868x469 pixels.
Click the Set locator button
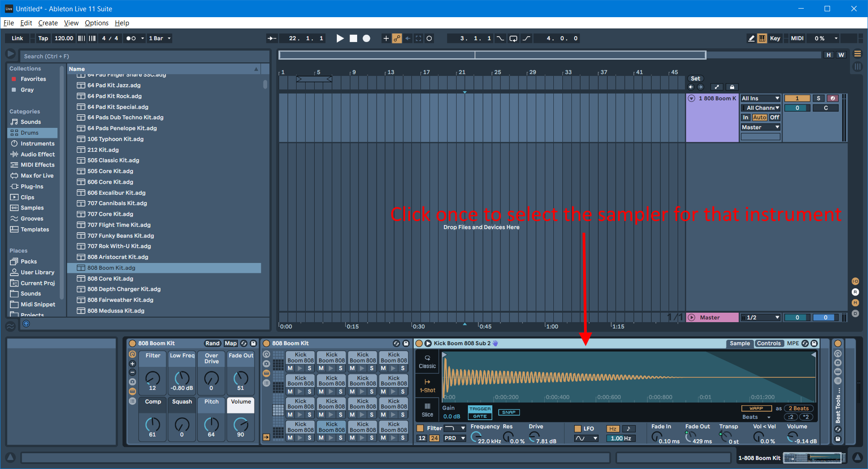coord(695,79)
